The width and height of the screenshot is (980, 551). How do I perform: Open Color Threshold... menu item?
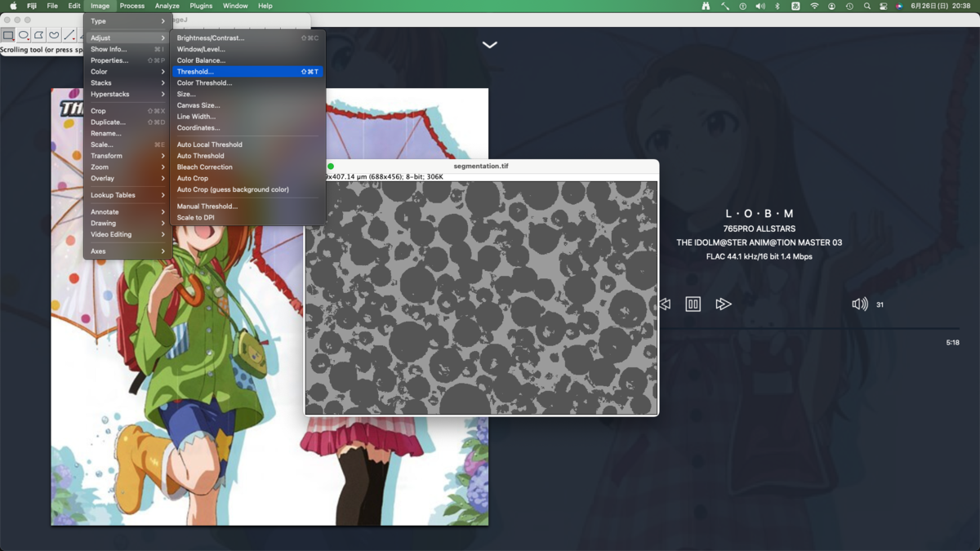pyautogui.click(x=247, y=83)
